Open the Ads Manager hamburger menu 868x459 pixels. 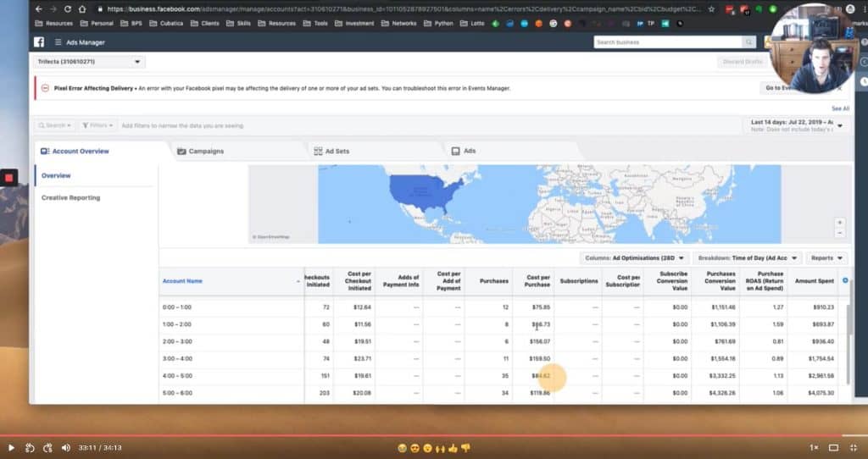pyautogui.click(x=58, y=42)
